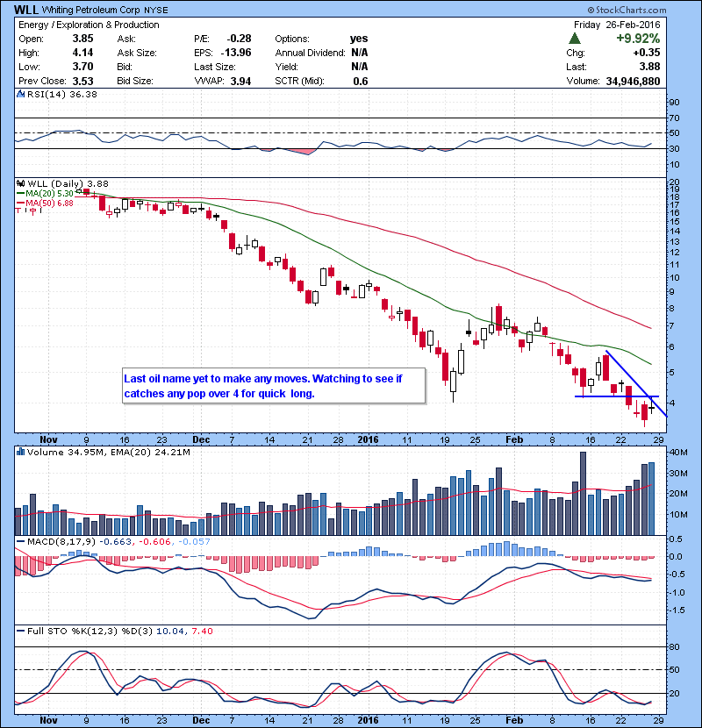The image size is (702, 728).
Task: Select the stochastic %D value 7.40
Action: pos(202,631)
